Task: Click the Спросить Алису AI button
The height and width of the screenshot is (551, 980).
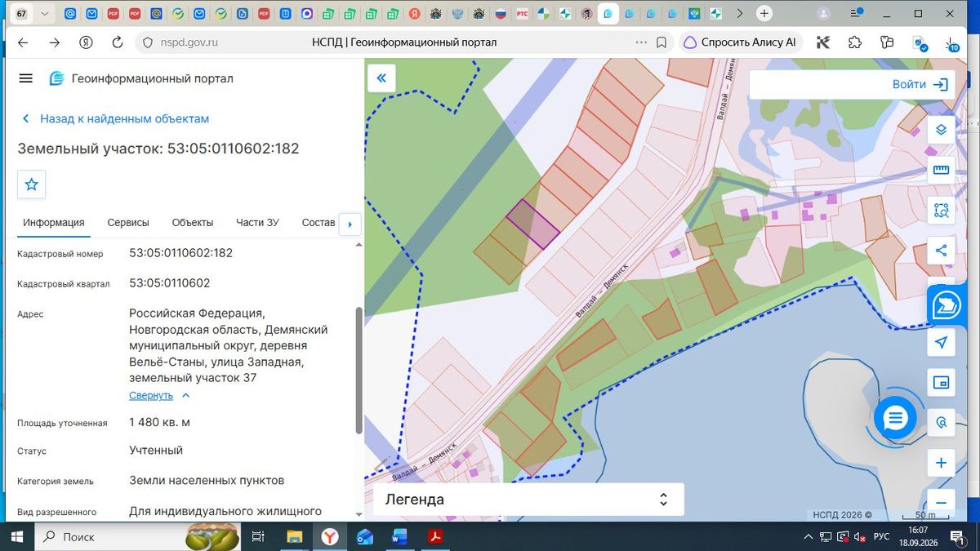Action: tap(740, 42)
